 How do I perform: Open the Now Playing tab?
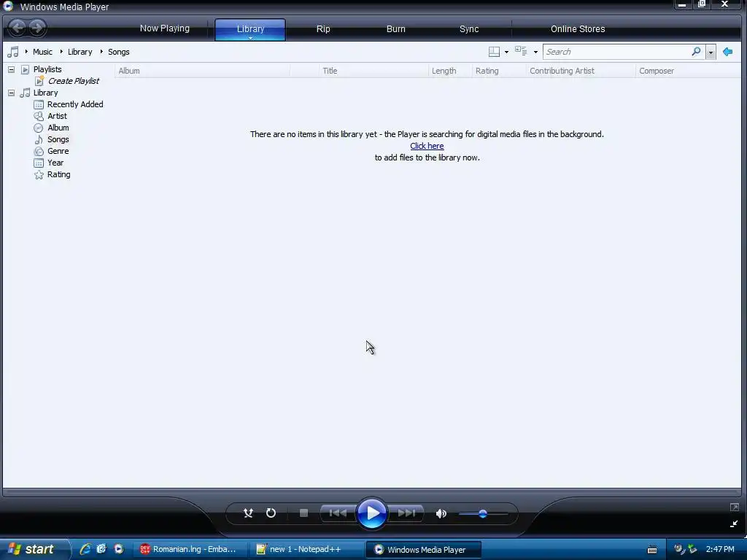pos(165,28)
